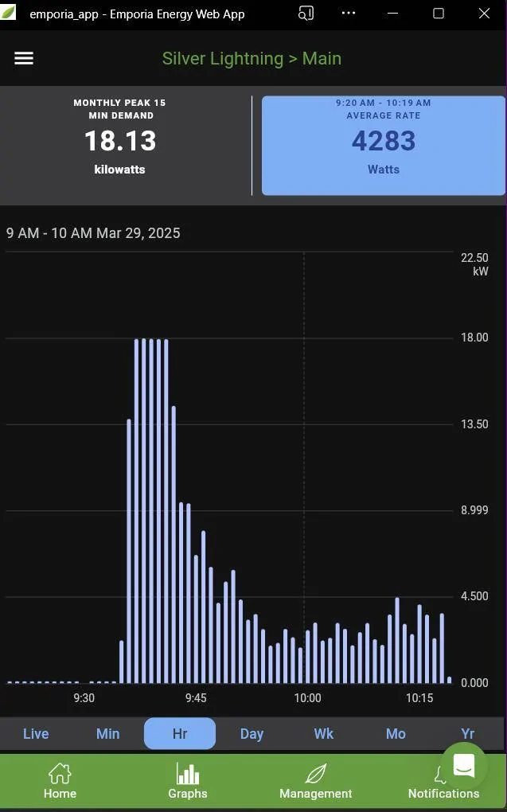Click the Silver Lightning > Main title
Viewport: 507px width, 812px height.
pos(252,59)
